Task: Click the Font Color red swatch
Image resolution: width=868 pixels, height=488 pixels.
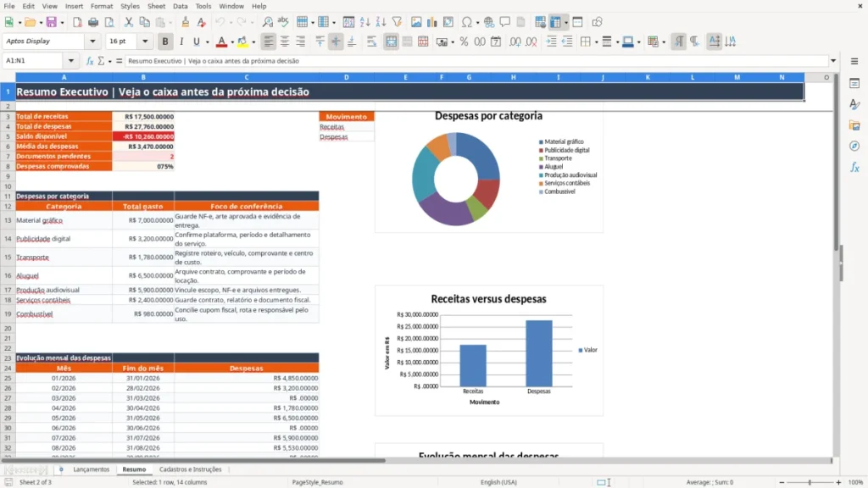Action: [221, 42]
